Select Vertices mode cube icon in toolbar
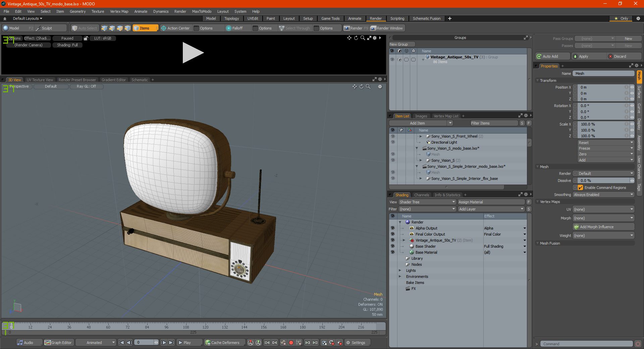 [x=104, y=28]
